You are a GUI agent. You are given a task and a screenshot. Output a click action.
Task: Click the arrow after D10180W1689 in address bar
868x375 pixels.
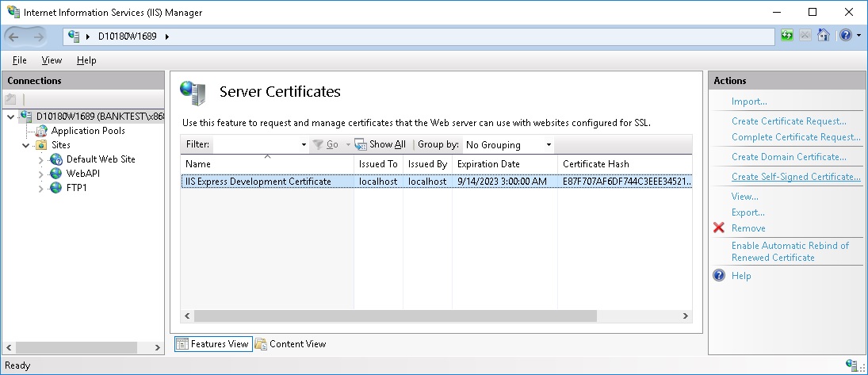[x=166, y=36]
